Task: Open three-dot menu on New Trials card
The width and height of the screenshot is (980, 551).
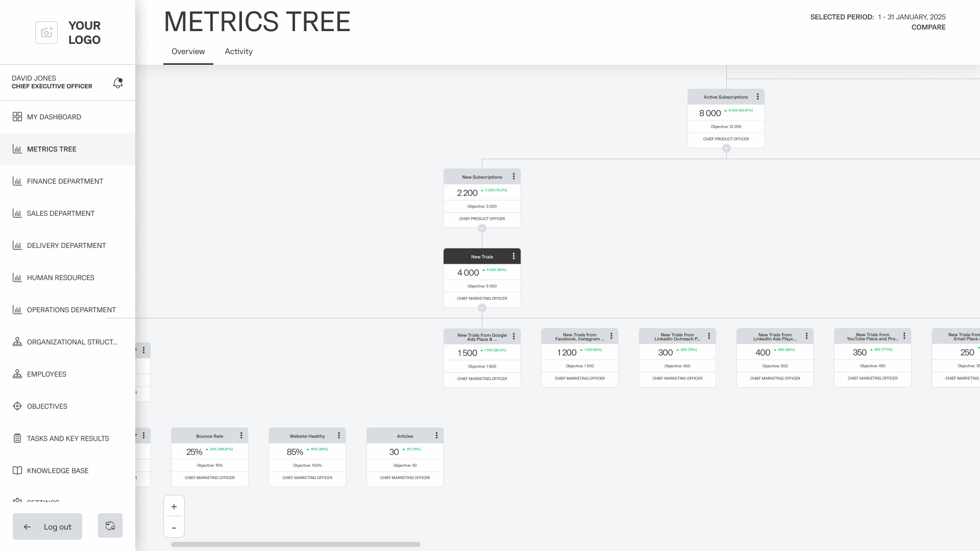Action: 513,256
